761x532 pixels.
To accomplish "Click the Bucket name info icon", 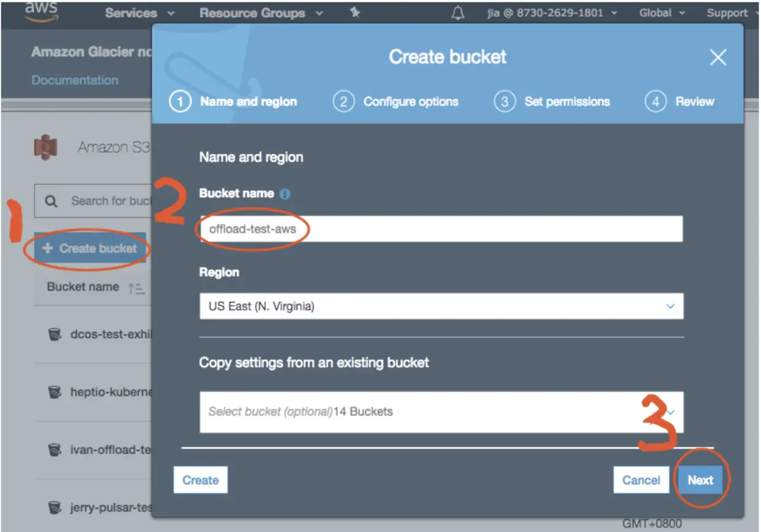I will point(285,193).
